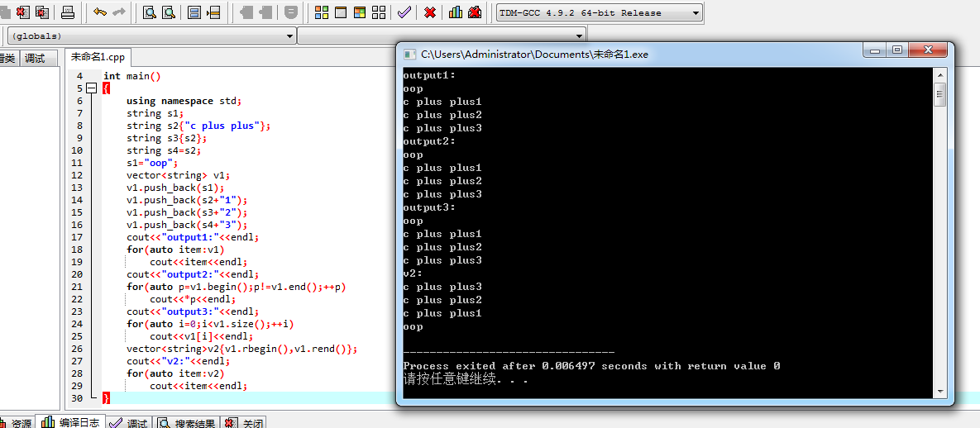Click the 'v2:' console line
Screen dimensions: 980x428
tap(414, 273)
